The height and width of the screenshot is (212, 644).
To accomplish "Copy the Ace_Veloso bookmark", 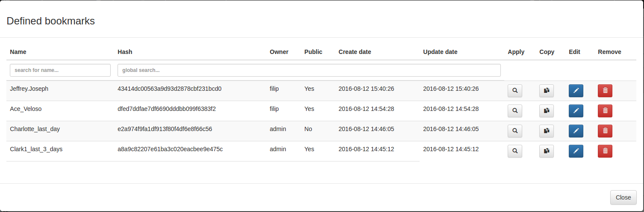I will [x=546, y=111].
